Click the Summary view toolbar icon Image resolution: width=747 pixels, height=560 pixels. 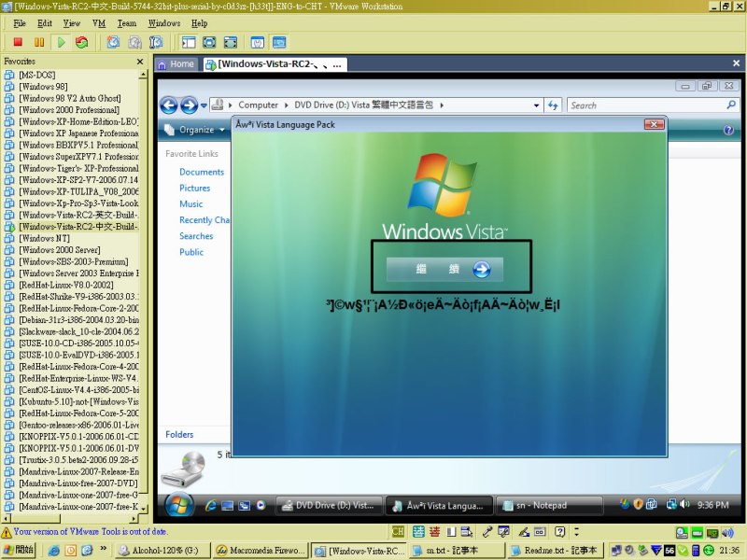coord(258,42)
